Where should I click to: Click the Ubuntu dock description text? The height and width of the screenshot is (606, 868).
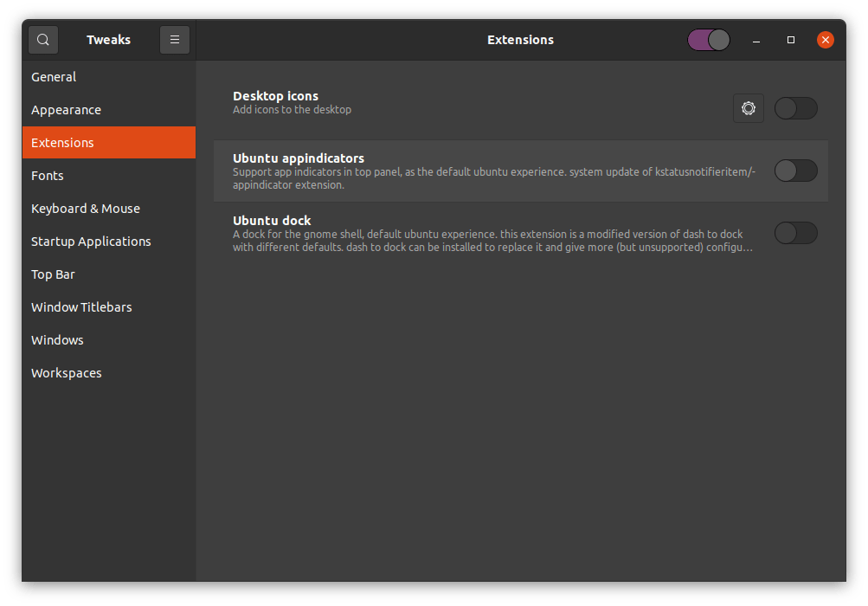click(492, 241)
